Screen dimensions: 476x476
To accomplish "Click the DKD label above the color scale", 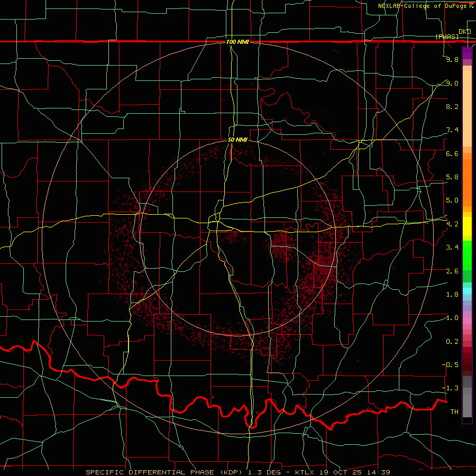I will [x=464, y=32].
